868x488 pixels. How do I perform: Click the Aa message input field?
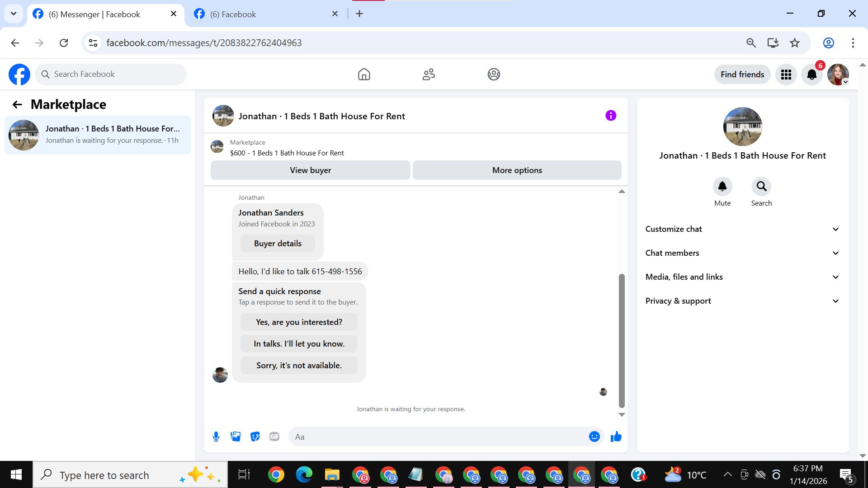[x=439, y=436]
